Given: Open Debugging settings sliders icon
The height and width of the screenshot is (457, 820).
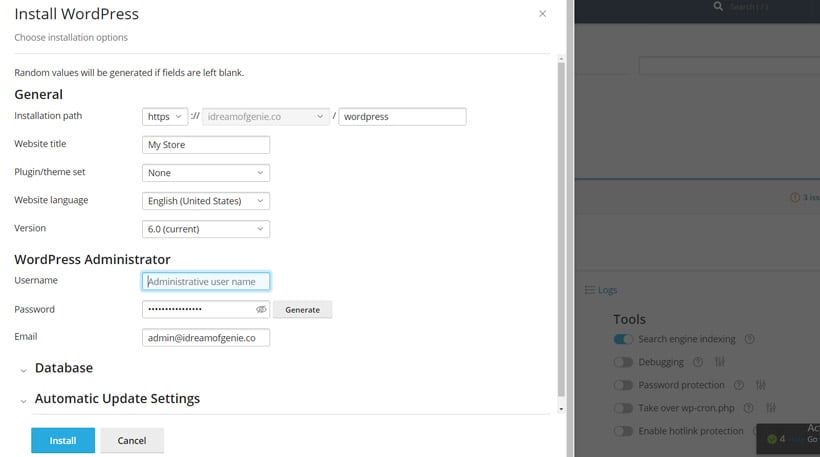Looking at the screenshot, I should (720, 362).
